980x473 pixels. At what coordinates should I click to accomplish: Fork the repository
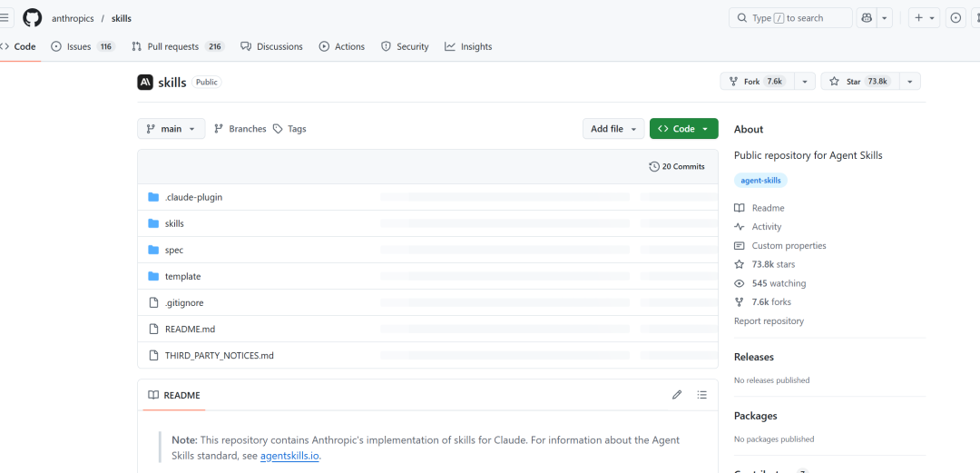[x=757, y=82]
